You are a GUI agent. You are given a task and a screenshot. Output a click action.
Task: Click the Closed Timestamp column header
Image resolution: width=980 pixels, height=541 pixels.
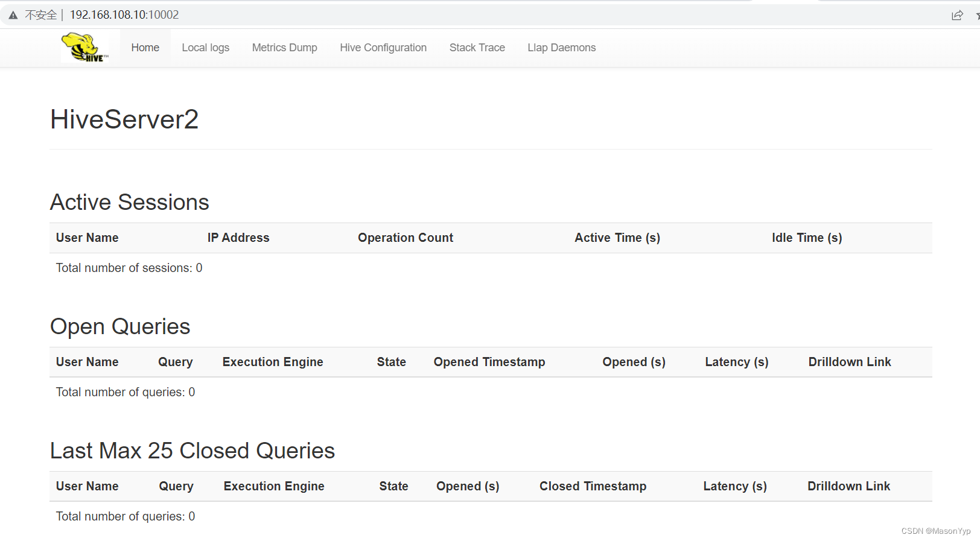593,486
